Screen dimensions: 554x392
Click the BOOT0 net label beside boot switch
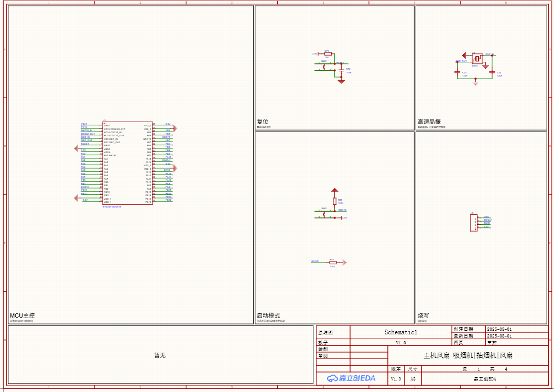coord(342,210)
